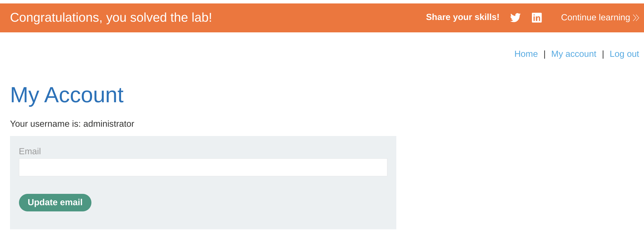Image resolution: width=644 pixels, height=230 pixels.
Task: Click the "Your username is:" text
Action: [x=45, y=124]
